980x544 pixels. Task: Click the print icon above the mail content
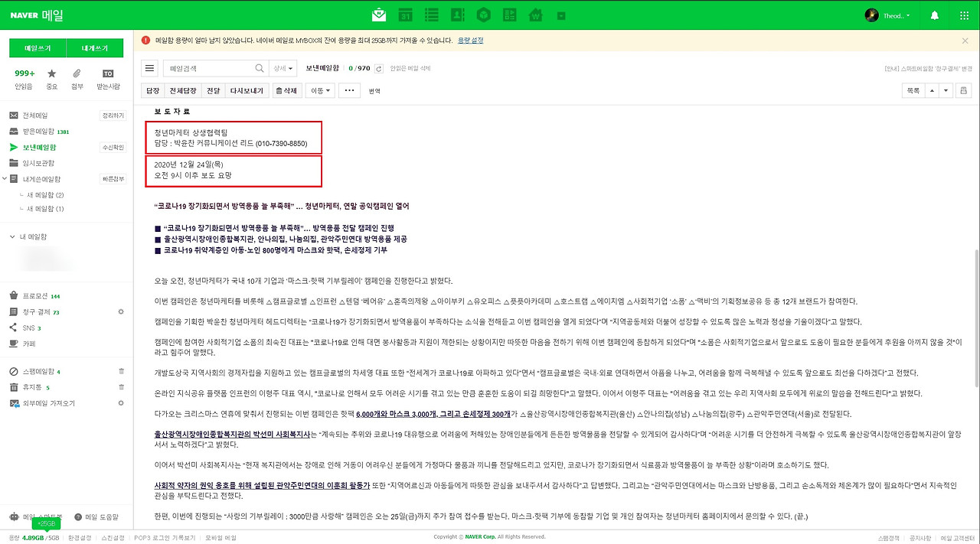(x=963, y=90)
